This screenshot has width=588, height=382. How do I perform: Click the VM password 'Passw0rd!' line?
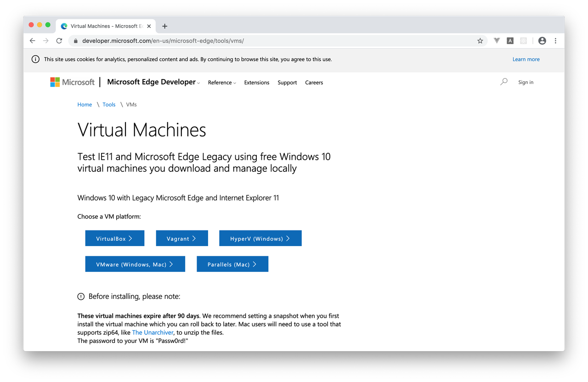[x=133, y=341]
